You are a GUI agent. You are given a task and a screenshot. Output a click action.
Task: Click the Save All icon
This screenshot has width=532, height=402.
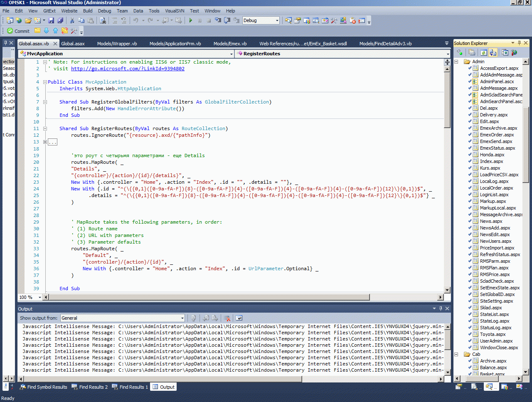[60, 20]
